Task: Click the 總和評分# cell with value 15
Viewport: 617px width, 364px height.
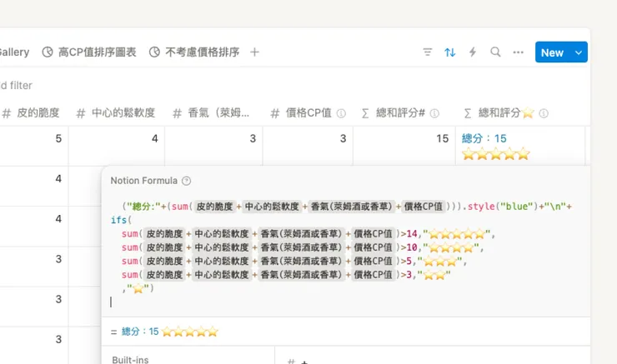Action: tap(404, 146)
